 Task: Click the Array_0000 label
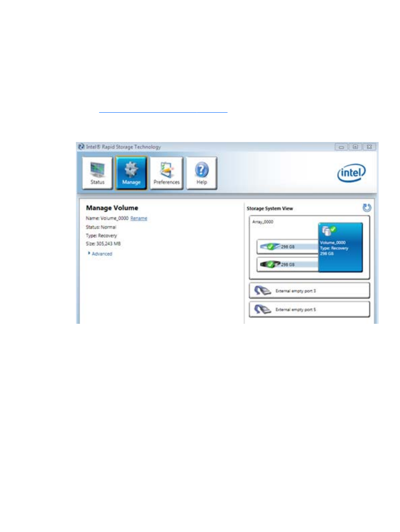tap(262, 222)
